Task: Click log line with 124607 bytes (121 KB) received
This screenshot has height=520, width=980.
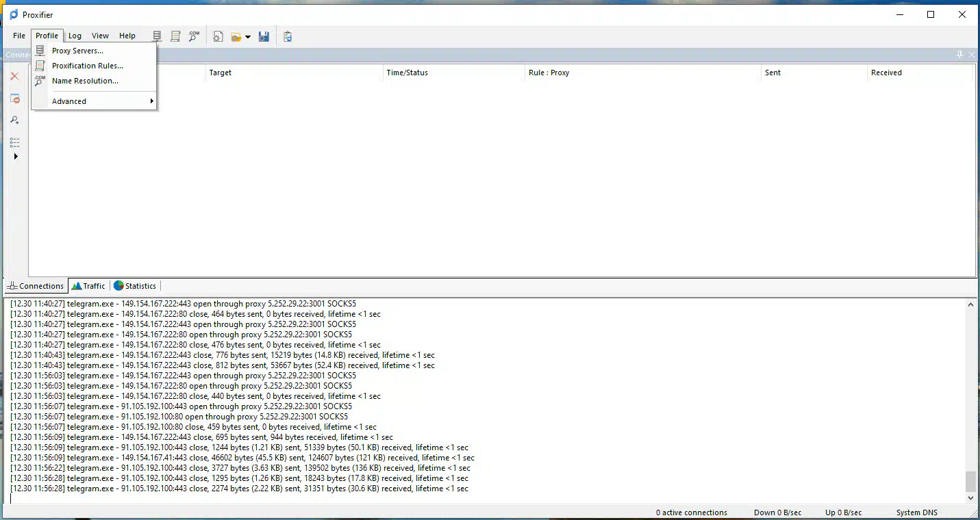Action: [242, 458]
